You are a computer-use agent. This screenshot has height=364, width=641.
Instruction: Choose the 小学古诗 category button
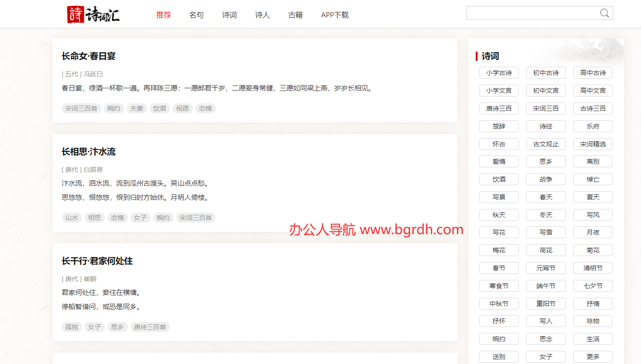[x=499, y=73]
